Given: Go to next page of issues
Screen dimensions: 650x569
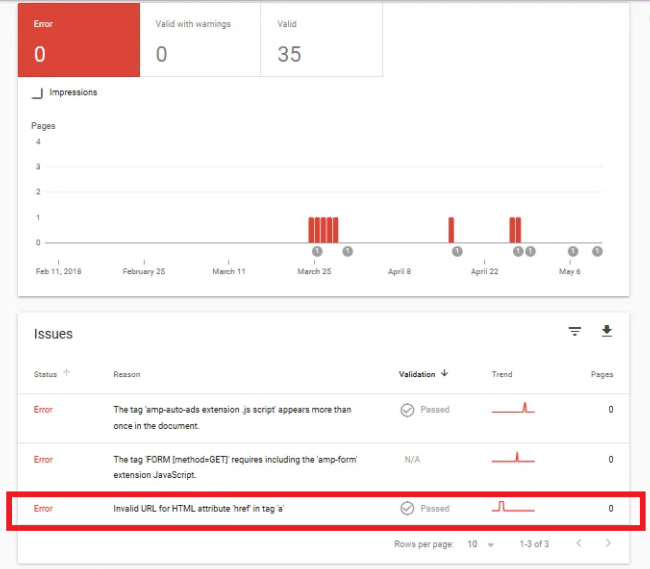Looking at the screenshot, I should pyautogui.click(x=608, y=543).
